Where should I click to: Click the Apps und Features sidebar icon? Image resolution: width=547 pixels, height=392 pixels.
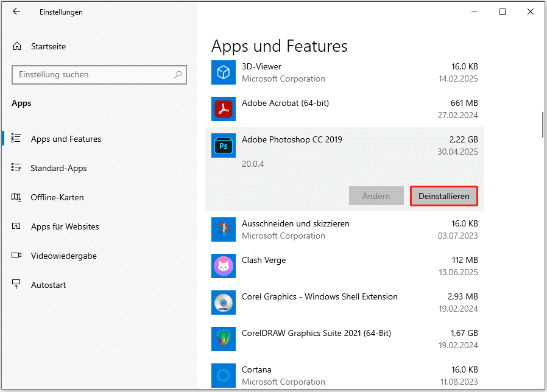(x=16, y=138)
